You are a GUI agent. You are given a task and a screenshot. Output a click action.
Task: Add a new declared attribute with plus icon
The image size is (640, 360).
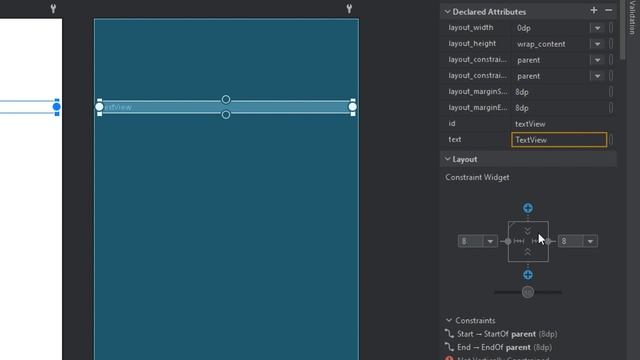click(x=594, y=11)
